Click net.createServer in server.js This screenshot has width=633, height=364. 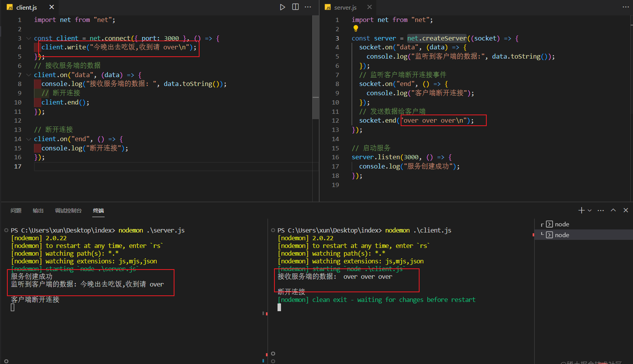[x=437, y=38]
